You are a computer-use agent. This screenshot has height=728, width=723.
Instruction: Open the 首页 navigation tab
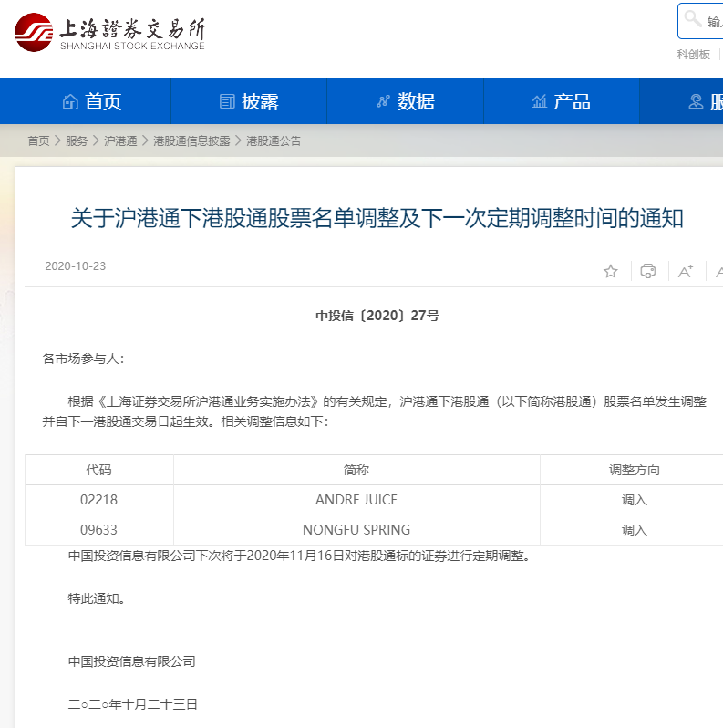pos(86,101)
